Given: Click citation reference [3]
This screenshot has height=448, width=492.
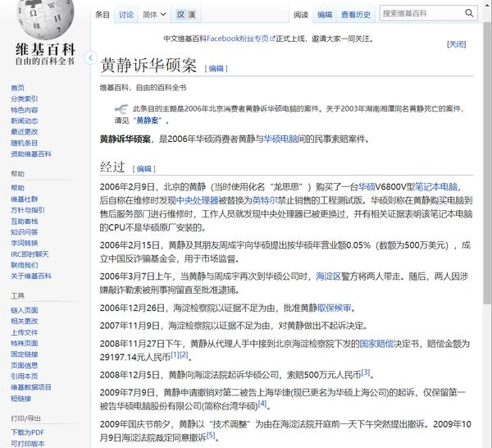Looking at the screenshot, I should 366,373.
